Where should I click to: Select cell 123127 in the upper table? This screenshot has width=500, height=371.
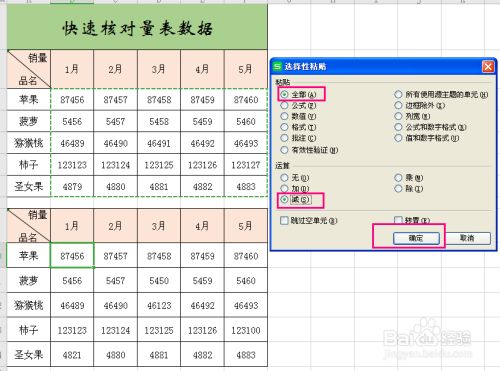(x=246, y=165)
